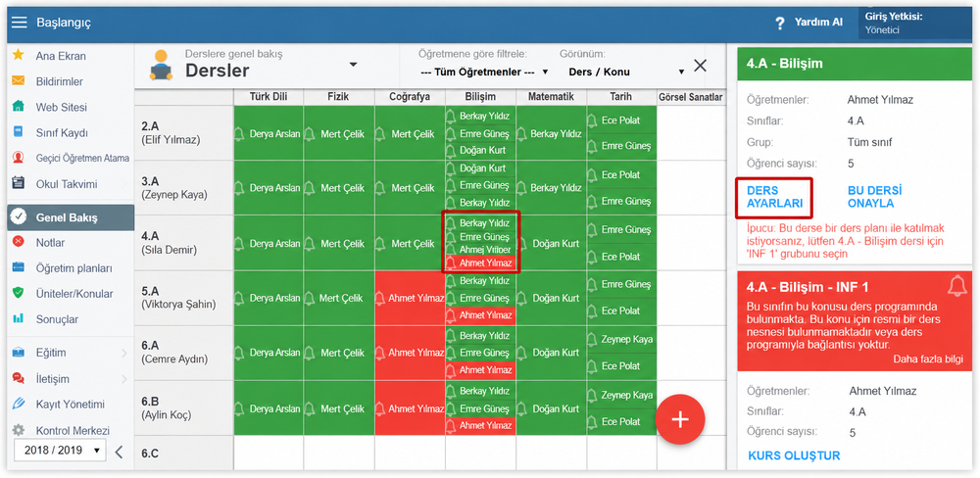Screen dimensions: 980x478
Task: Click the Ana Ekran star icon
Action: 18,55
